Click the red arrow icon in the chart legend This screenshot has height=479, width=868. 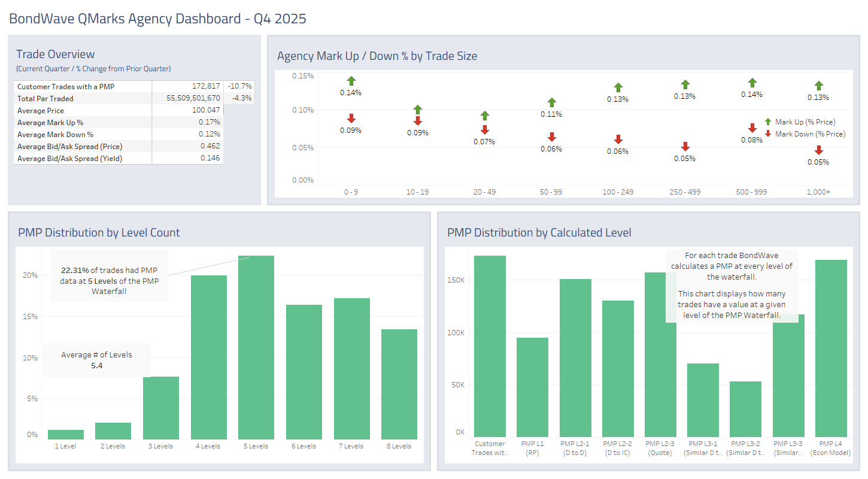(767, 133)
